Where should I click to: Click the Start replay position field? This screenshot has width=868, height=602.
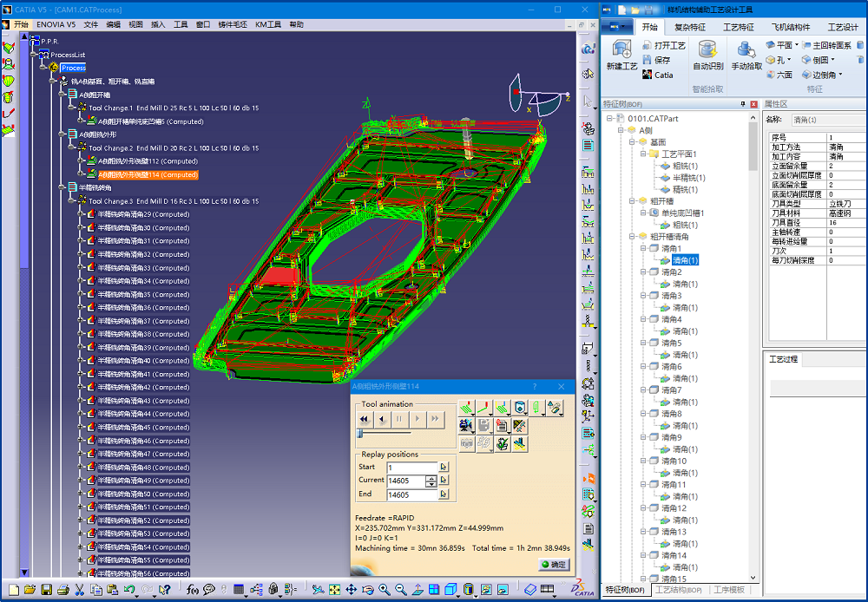point(411,467)
